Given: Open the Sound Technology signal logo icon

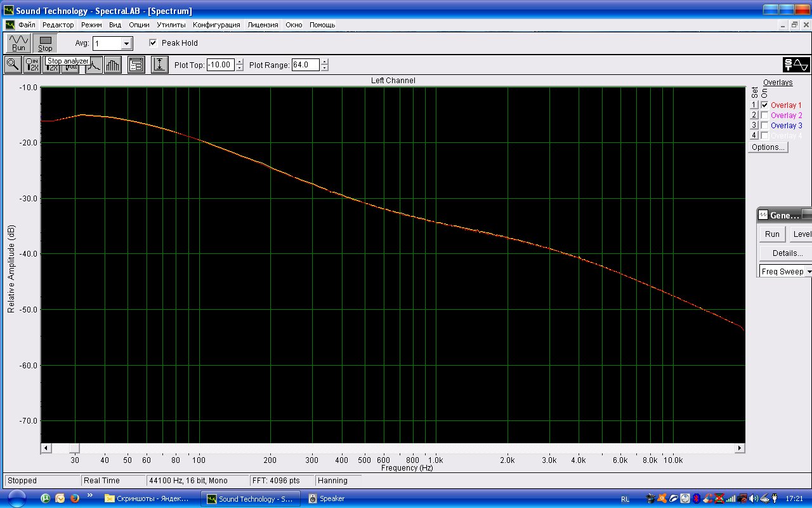Looking at the screenshot, I should [x=796, y=65].
